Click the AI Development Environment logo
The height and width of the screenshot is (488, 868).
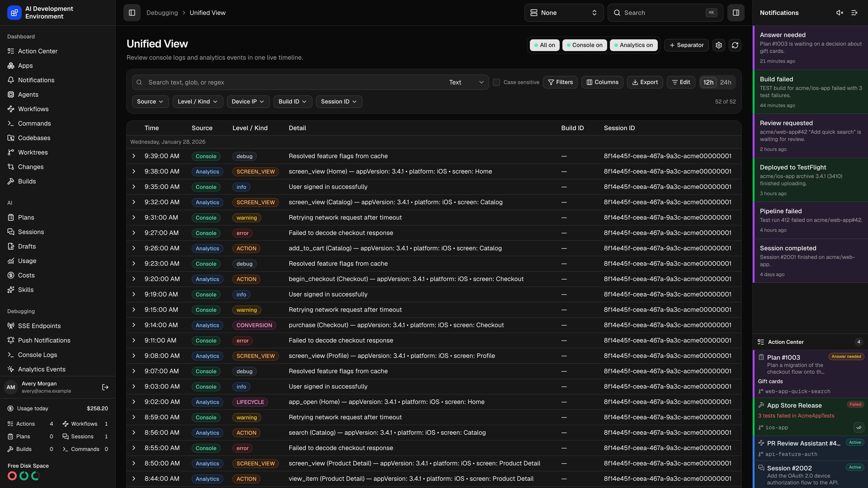tap(14, 13)
